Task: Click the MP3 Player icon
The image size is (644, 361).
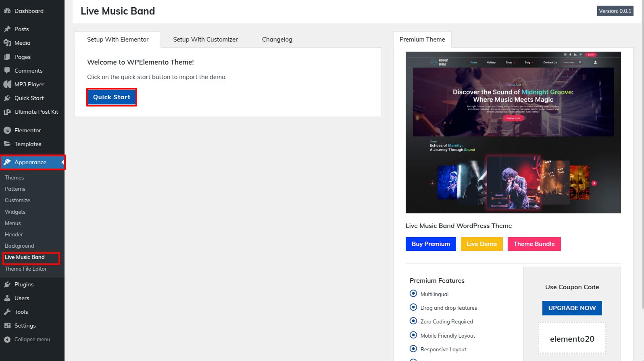Action: tap(7, 84)
